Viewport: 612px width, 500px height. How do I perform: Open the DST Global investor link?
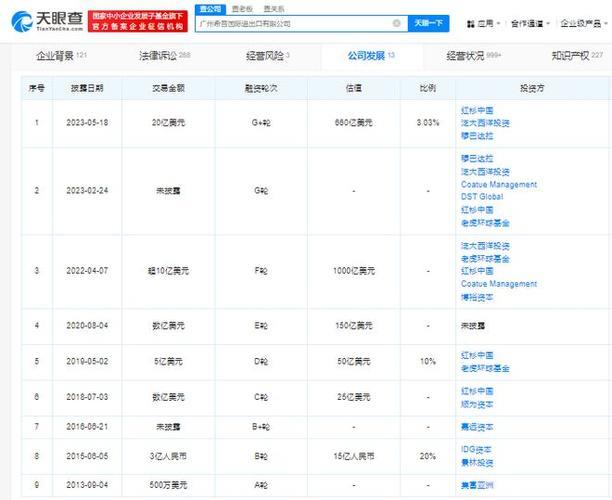482,197
